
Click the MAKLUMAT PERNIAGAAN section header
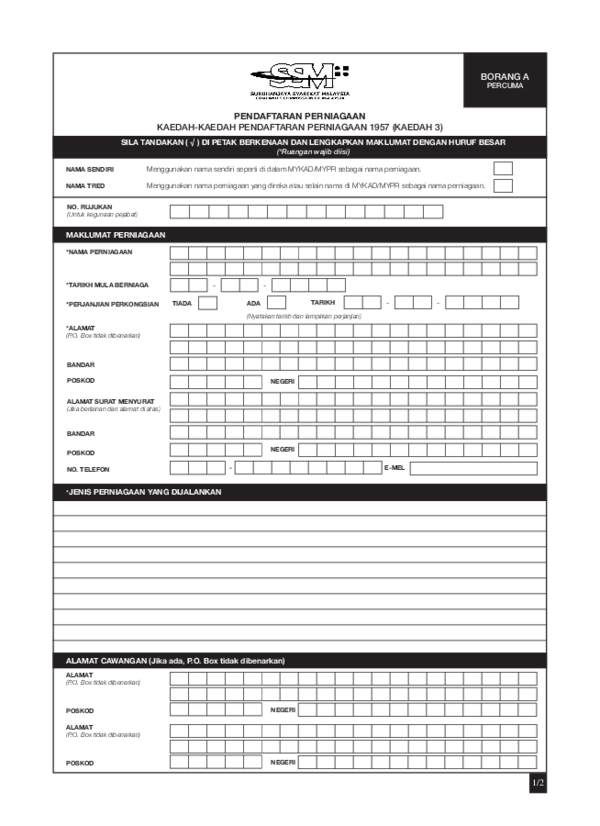click(300, 235)
